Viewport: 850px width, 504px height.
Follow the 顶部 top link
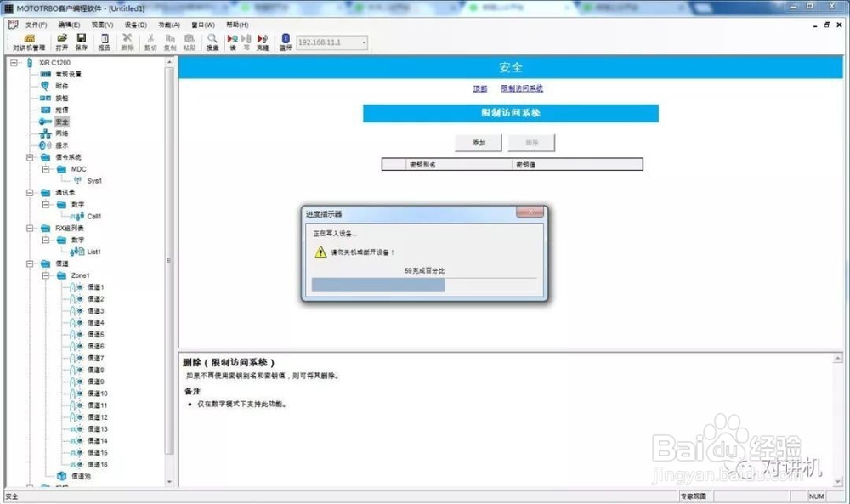pyautogui.click(x=479, y=88)
